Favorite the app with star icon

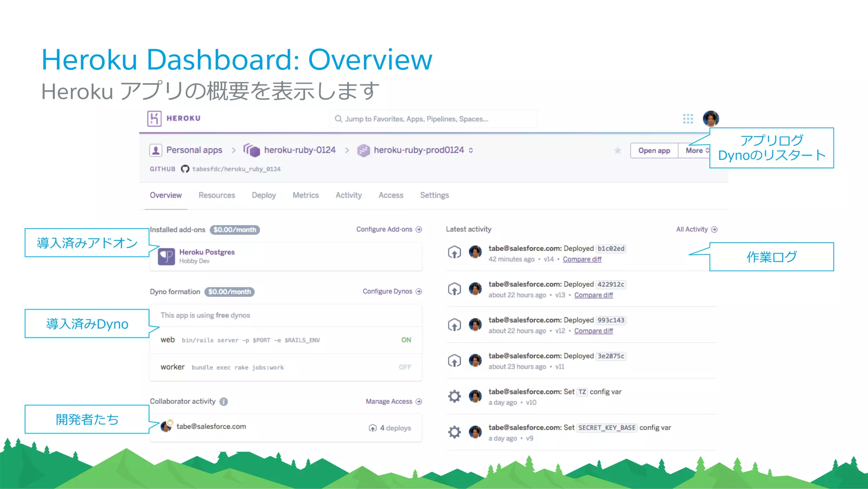[618, 151]
